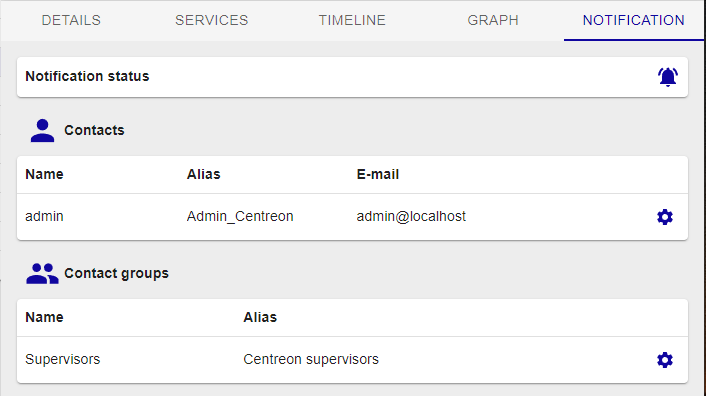This screenshot has width=706, height=396.
Task: Click the notification bell icon
Action: point(668,77)
